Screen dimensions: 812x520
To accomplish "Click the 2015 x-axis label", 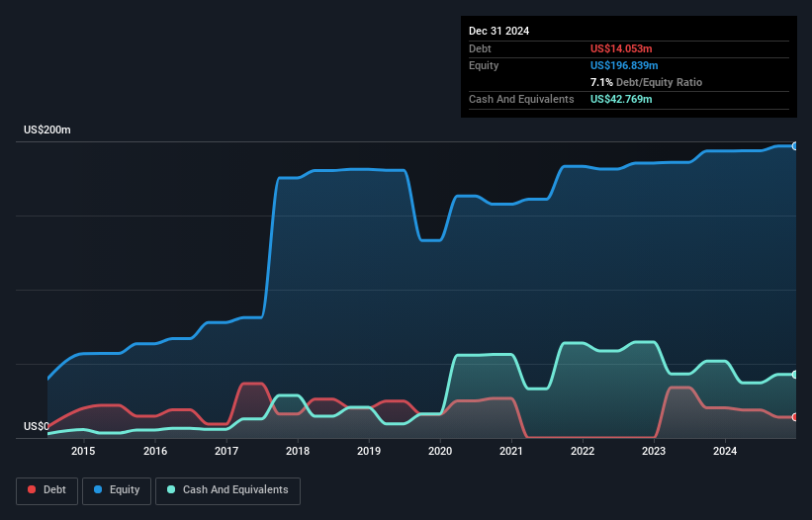I will click(x=83, y=451).
